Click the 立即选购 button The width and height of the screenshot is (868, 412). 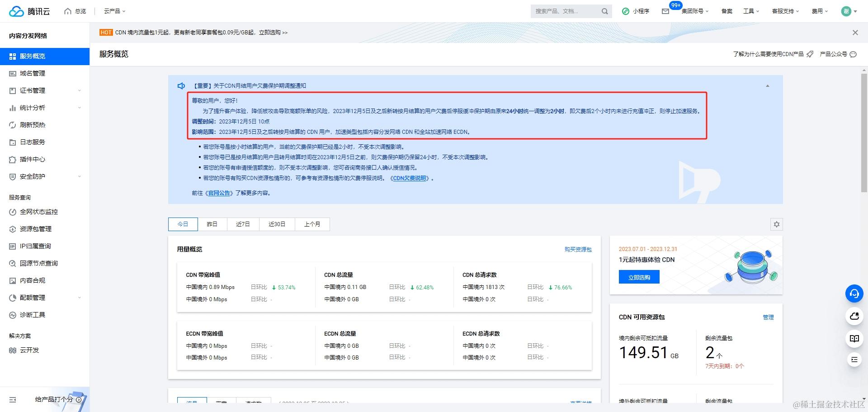point(639,277)
